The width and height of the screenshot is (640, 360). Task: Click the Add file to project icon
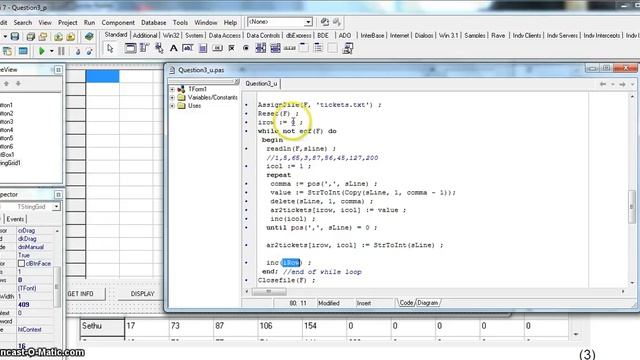[58, 36]
